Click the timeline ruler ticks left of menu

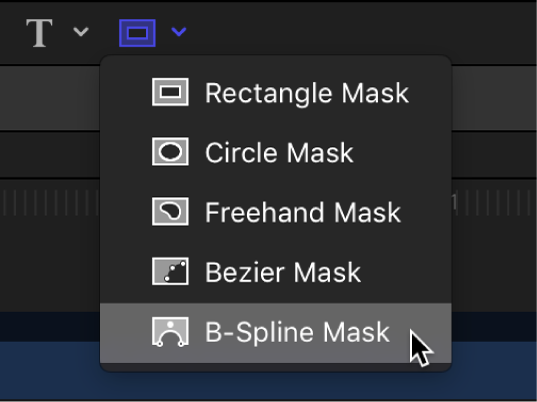coord(50,203)
